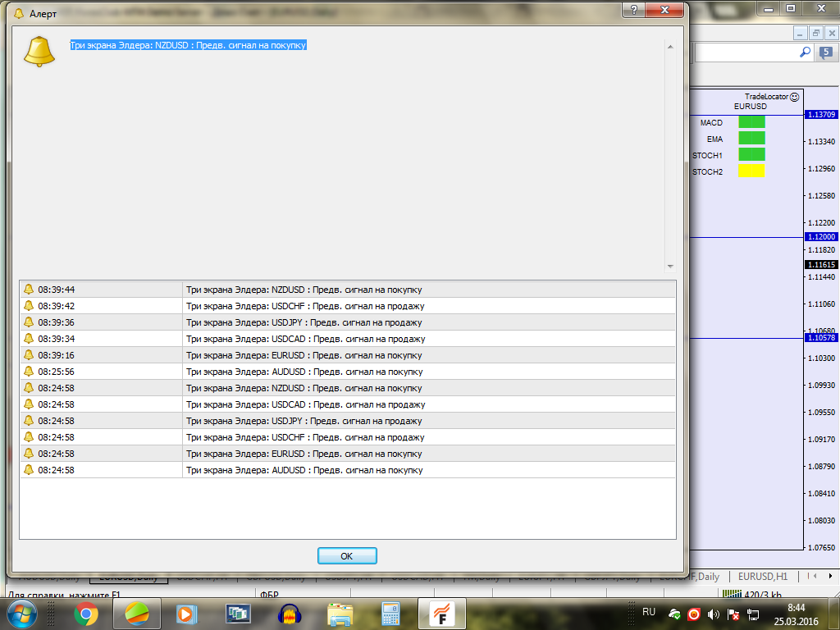Click the 1.10578 price level label
This screenshot has width=840, height=630.
tap(821, 337)
